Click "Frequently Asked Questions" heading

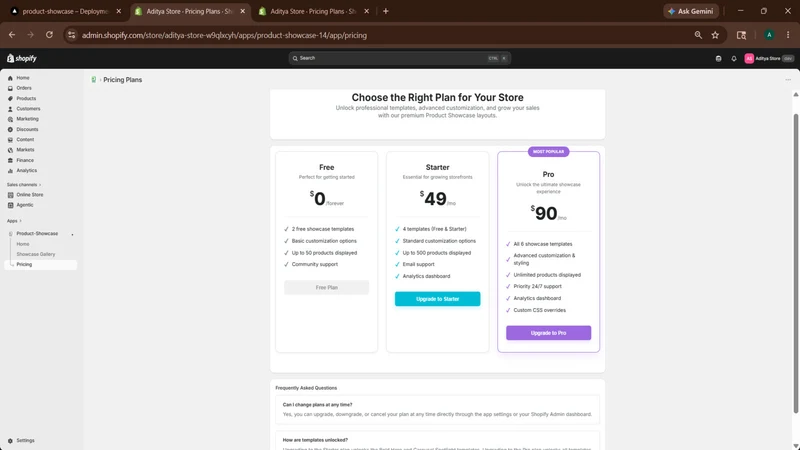pos(306,388)
